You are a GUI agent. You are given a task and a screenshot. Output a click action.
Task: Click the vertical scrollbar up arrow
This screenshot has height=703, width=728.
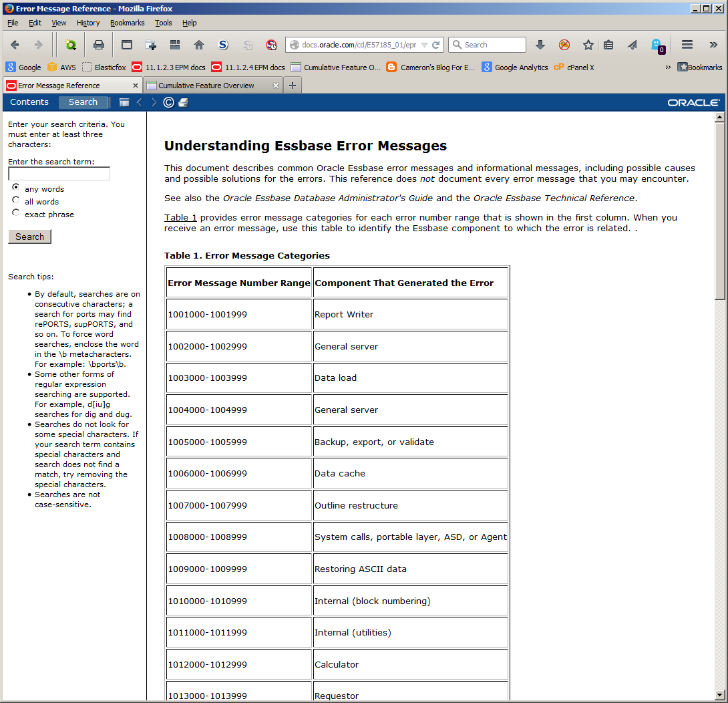point(719,117)
